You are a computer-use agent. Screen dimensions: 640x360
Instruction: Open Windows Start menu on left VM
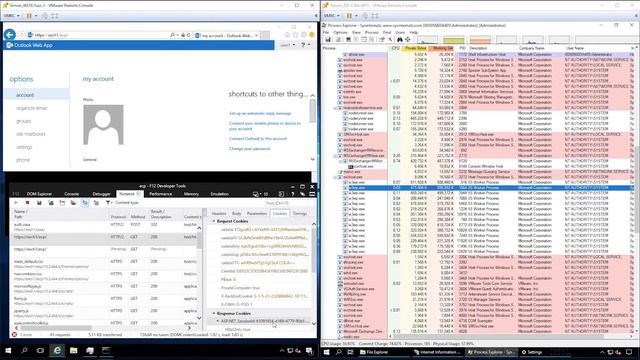pyautogui.click(x=8, y=350)
